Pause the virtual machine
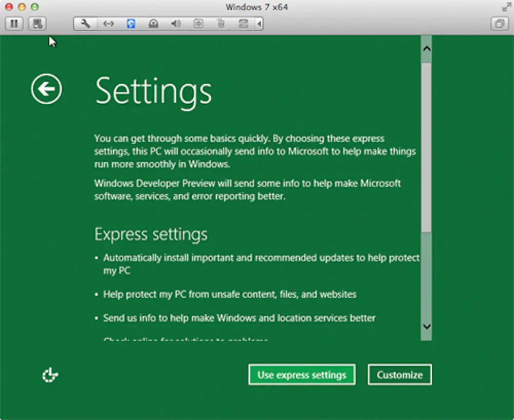The height and width of the screenshot is (420, 514). 14,24
